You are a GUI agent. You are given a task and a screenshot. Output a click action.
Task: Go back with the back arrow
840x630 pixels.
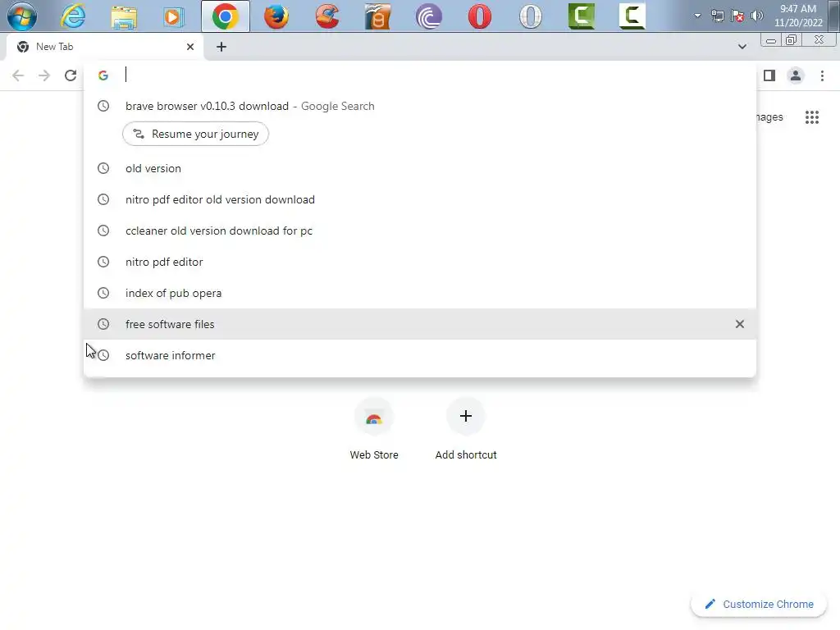coord(18,75)
